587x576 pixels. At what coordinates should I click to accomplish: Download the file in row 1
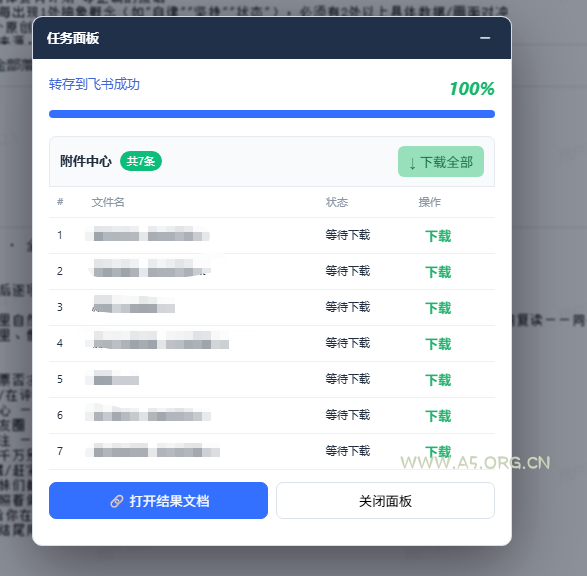tap(438, 236)
